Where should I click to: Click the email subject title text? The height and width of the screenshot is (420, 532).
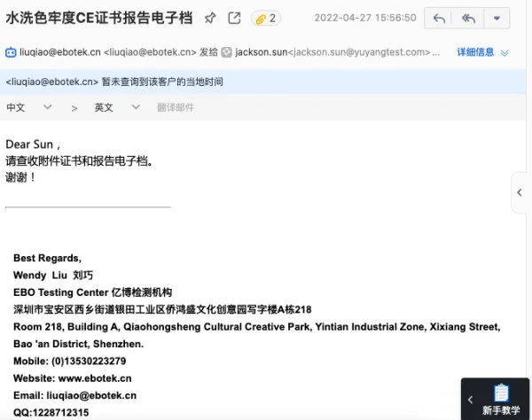pos(99,18)
